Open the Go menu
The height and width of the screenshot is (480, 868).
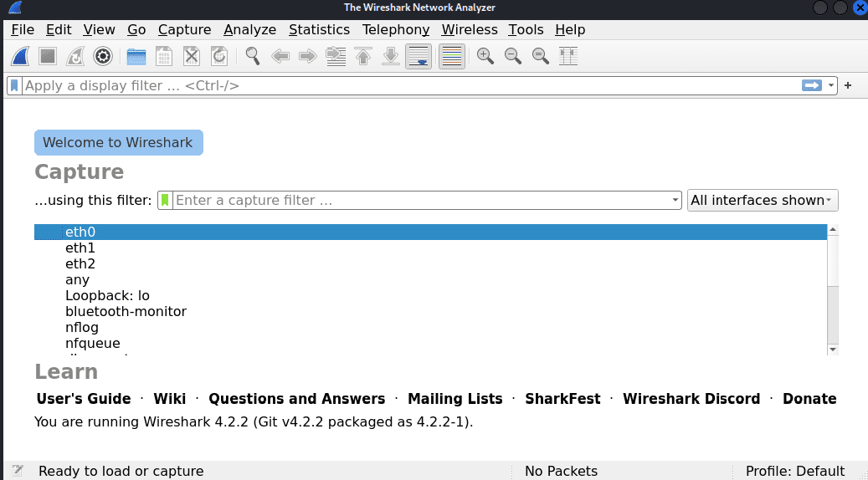pyautogui.click(x=136, y=30)
